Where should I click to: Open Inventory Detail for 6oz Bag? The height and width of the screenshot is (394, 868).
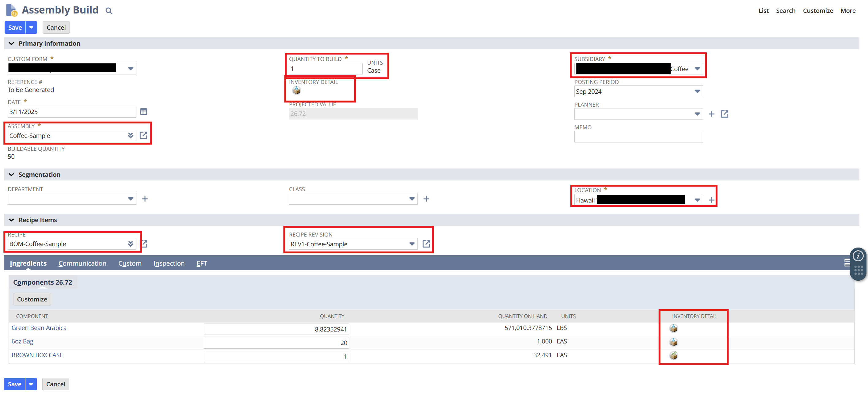[x=673, y=342]
